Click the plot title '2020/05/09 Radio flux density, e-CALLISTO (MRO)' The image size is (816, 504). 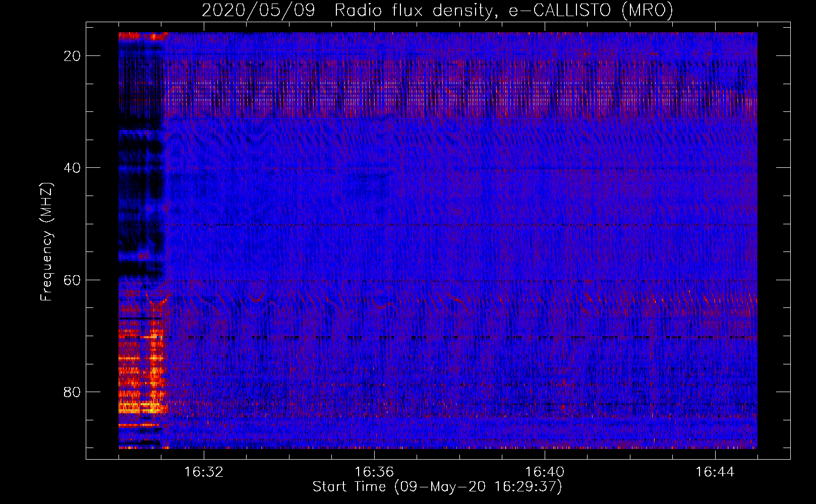(437, 11)
